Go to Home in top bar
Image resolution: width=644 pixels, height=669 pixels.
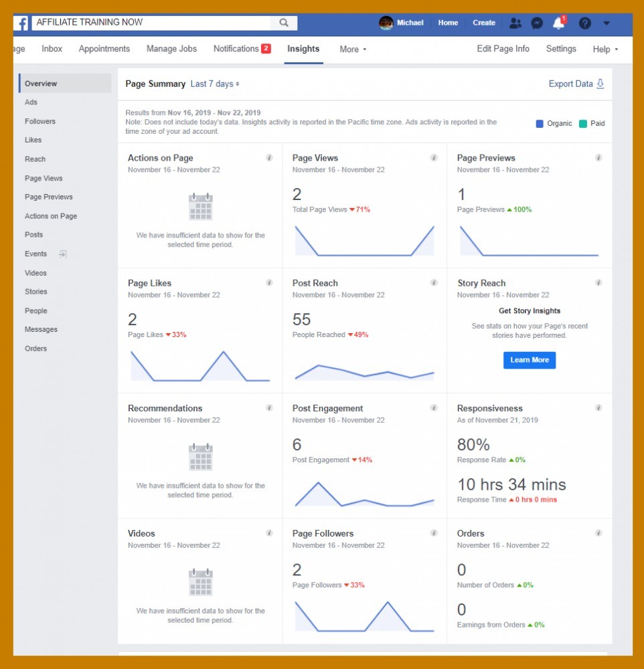(x=448, y=23)
